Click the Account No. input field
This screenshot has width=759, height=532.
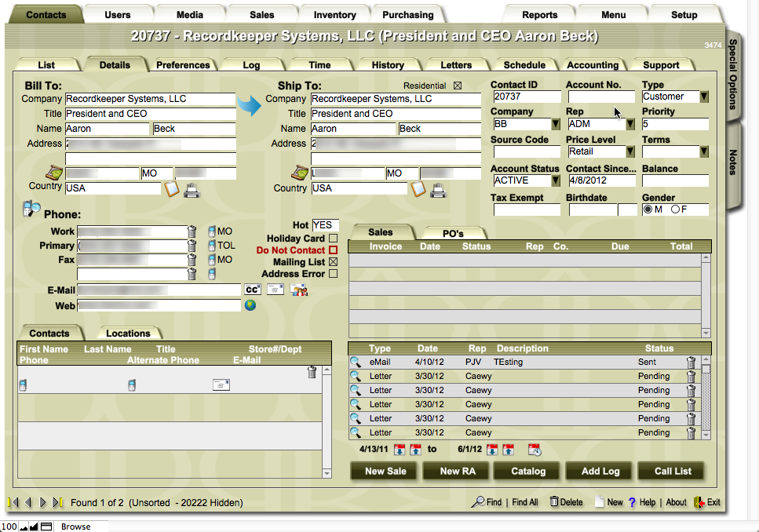tap(600, 97)
